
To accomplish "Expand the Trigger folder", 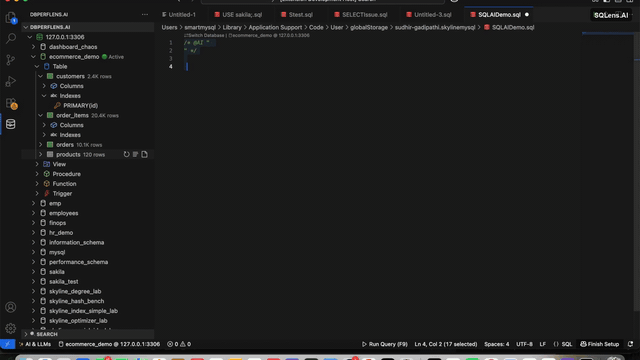I will pyautogui.click(x=37, y=193).
